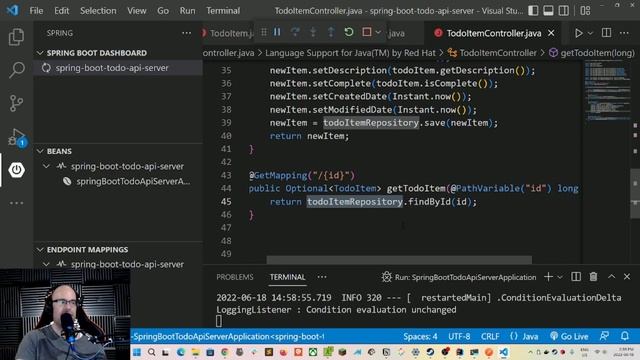Open editor More Actions ellipsis
640x360 pixels.
click(624, 33)
